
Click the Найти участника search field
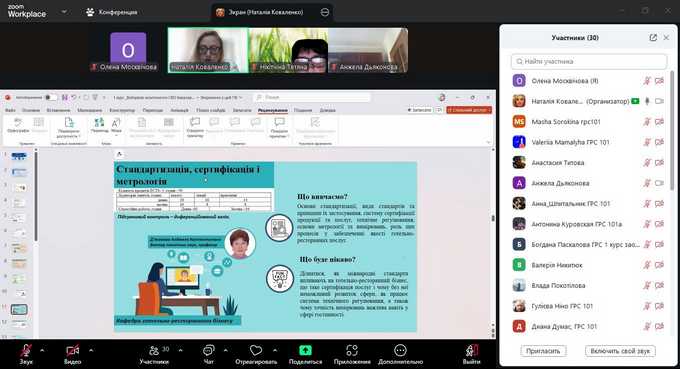[589, 62]
